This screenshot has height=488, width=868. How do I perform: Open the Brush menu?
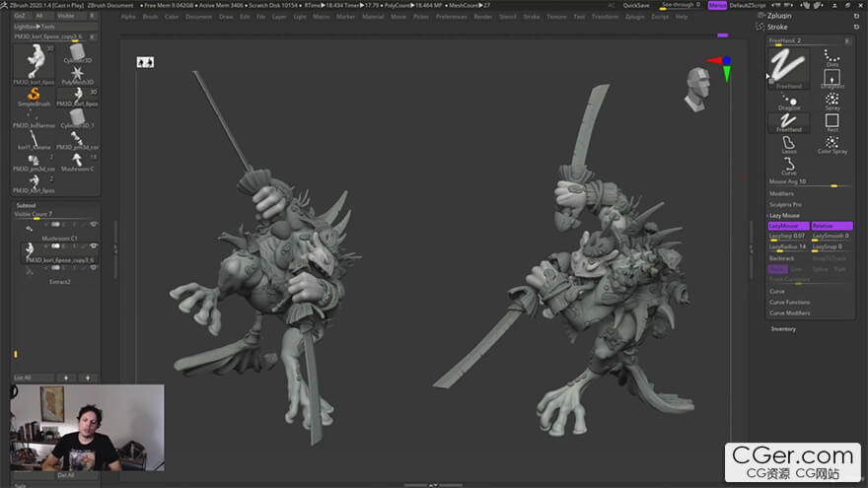tap(151, 17)
